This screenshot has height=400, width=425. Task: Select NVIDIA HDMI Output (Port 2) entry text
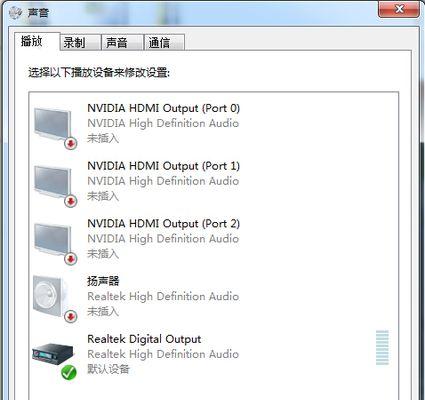pos(163,223)
